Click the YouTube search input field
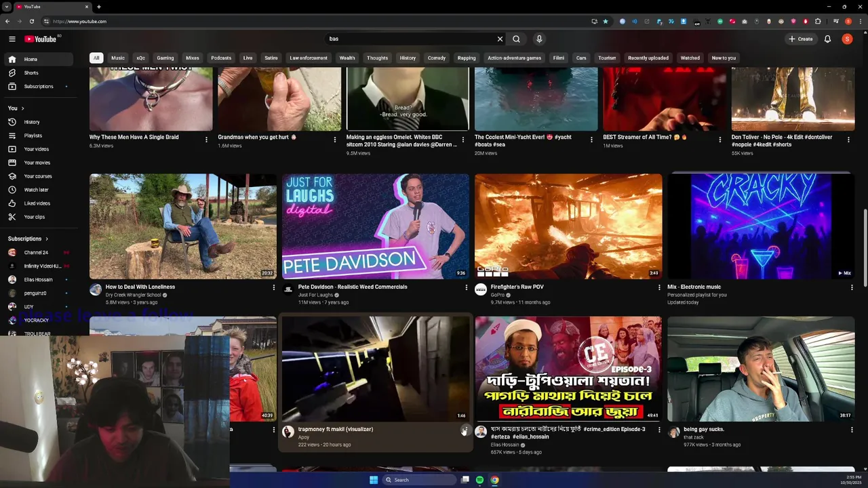 tap(410, 39)
